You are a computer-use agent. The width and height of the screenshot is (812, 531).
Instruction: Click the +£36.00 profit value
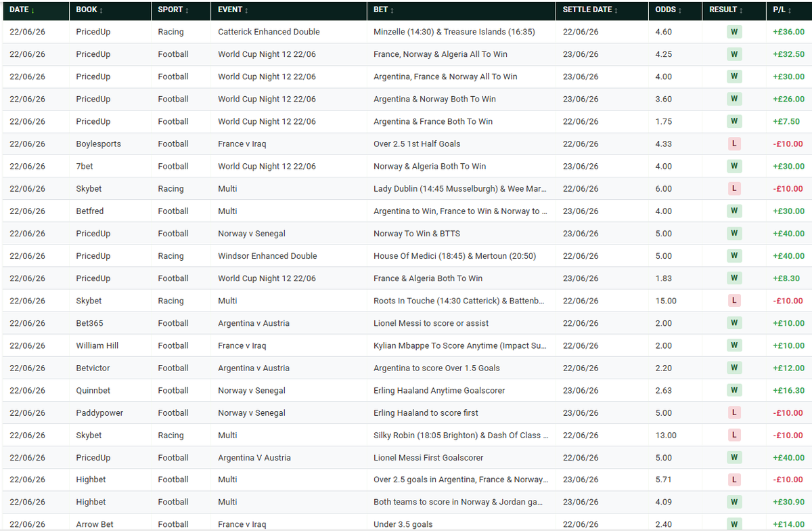pyautogui.click(x=788, y=32)
